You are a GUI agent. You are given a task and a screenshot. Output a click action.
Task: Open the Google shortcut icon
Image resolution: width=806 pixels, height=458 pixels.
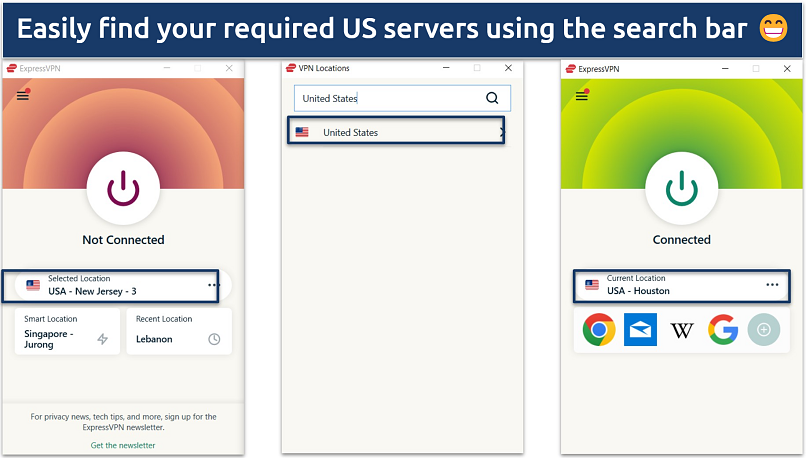(x=723, y=329)
